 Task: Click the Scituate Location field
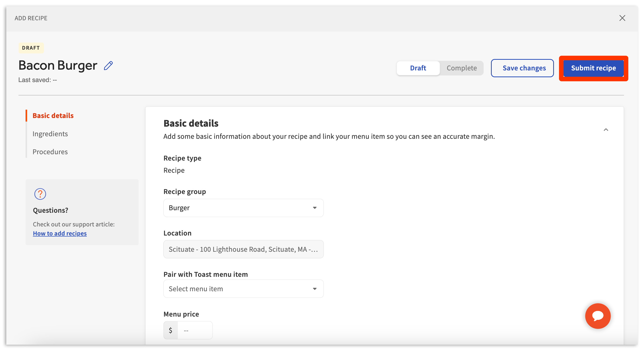243,249
